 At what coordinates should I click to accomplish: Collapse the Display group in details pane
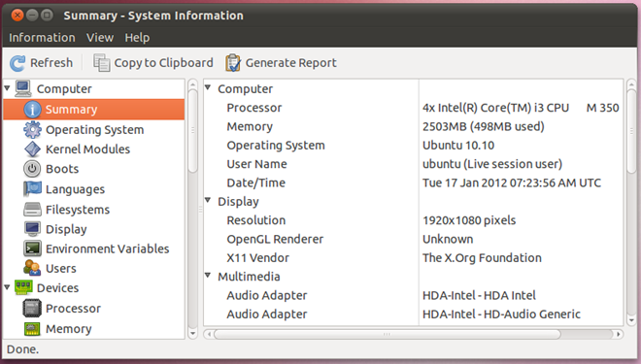[x=208, y=200]
